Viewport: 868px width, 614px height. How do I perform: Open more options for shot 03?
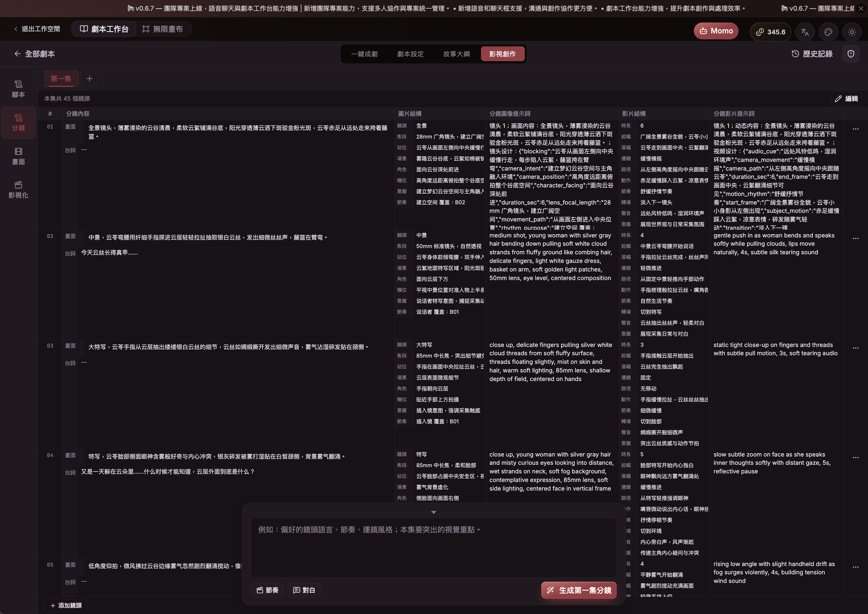coord(855,348)
